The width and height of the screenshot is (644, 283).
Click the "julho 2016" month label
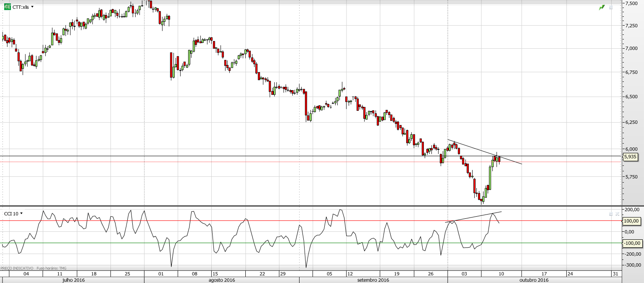coord(74,280)
